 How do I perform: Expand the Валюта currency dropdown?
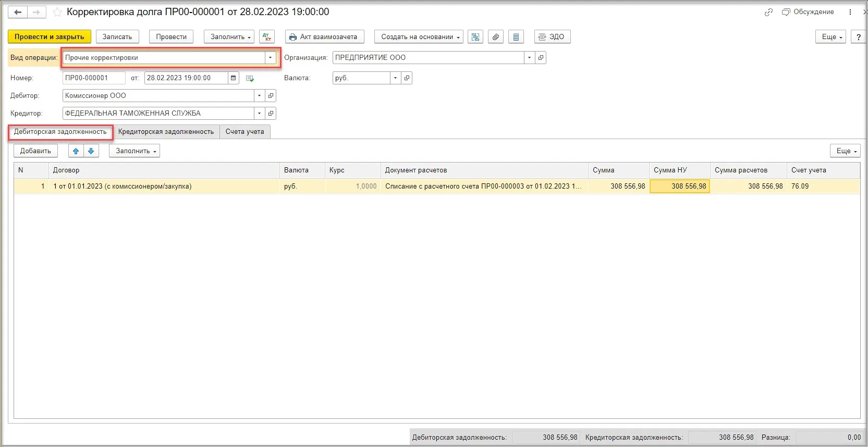coord(395,78)
